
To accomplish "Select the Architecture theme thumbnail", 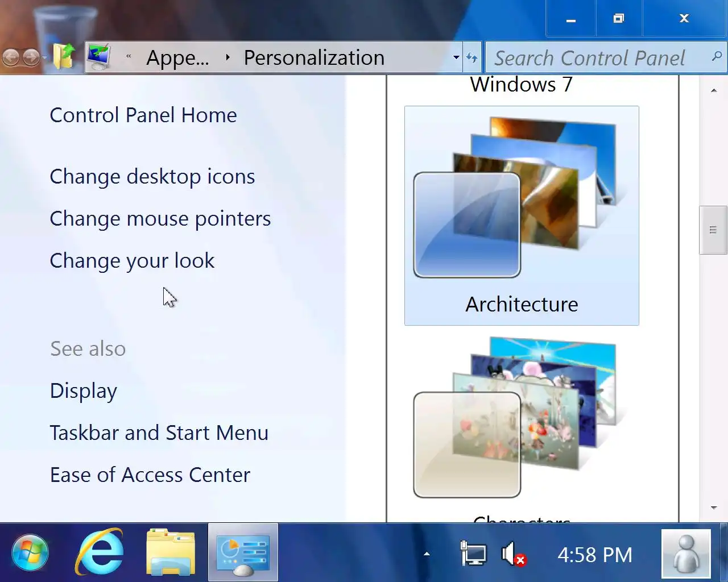I will 522,215.
